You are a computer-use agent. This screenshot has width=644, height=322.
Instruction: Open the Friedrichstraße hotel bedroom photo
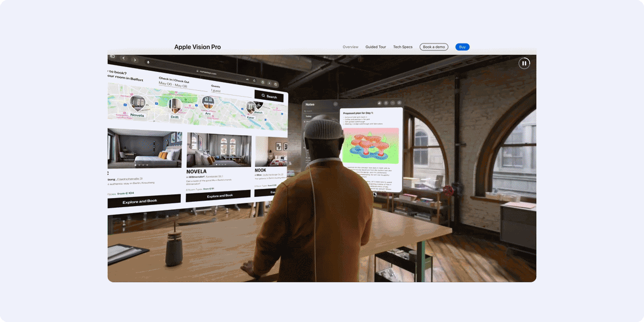click(x=145, y=149)
